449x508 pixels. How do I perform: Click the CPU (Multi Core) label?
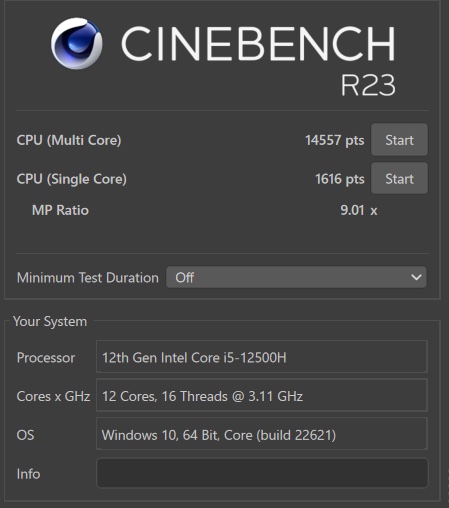69,140
